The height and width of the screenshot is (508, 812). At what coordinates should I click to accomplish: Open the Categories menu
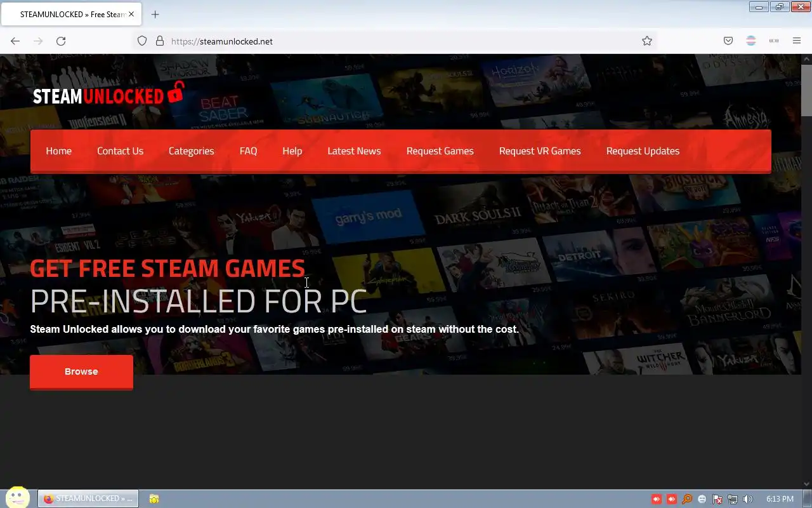pos(191,151)
